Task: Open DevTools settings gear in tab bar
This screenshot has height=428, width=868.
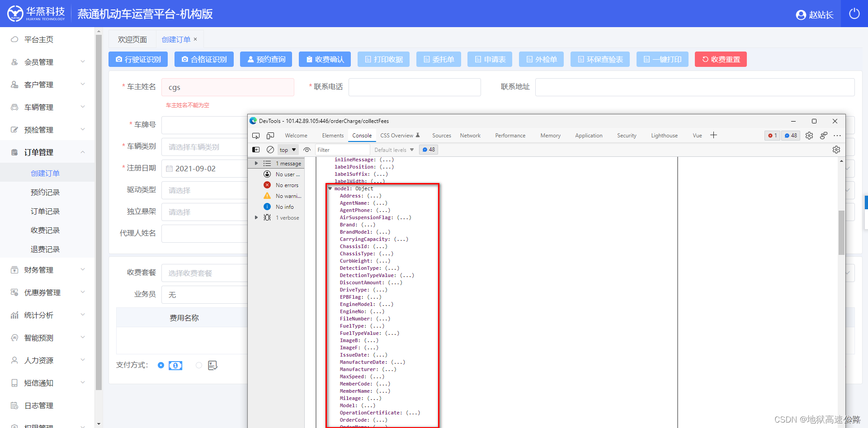Action: [809, 136]
